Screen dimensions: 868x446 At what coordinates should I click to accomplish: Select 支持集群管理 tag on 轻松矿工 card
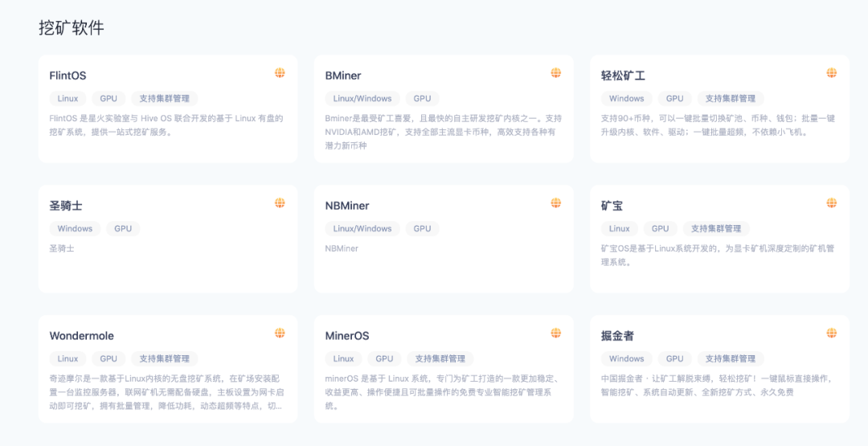click(x=731, y=99)
